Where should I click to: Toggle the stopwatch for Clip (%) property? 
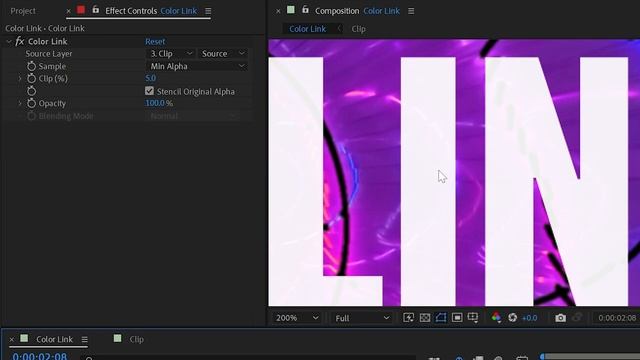31,78
